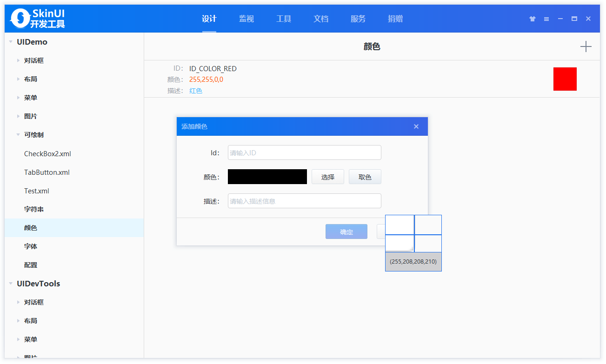The height and width of the screenshot is (364, 606).
Task: Select the 文档 tab
Action: tap(321, 19)
